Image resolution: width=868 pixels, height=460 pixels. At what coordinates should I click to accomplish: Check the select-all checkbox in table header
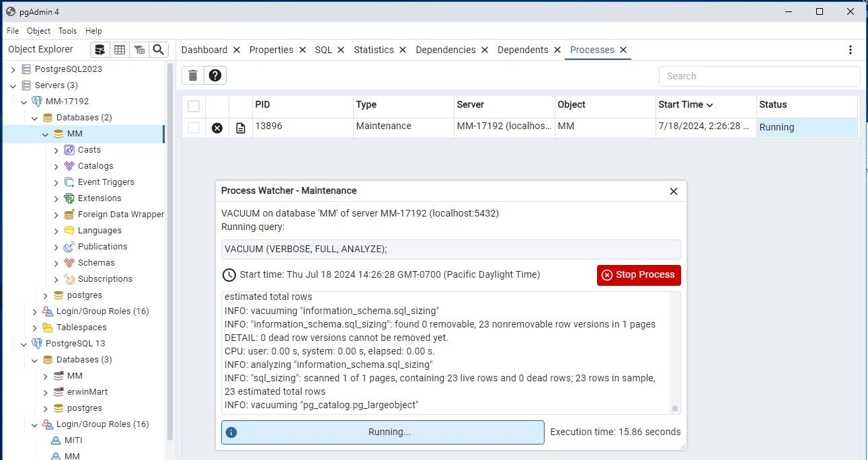click(194, 106)
